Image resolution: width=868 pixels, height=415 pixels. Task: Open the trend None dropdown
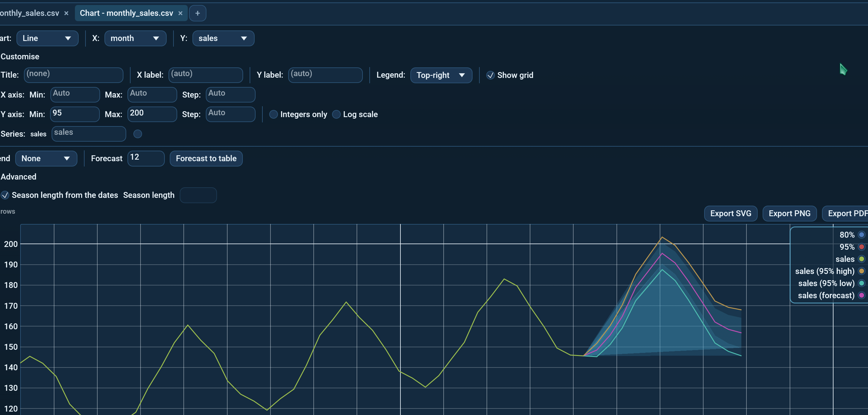(46, 158)
